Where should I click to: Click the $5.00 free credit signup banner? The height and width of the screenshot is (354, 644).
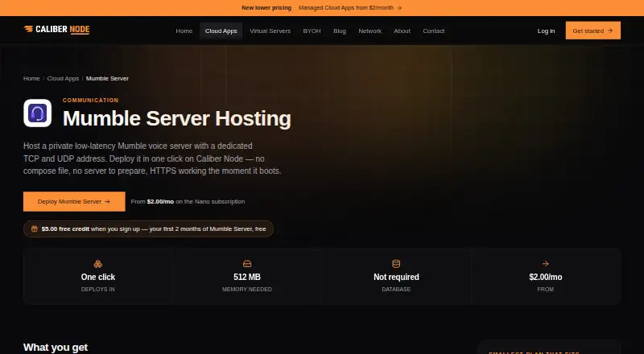click(148, 228)
